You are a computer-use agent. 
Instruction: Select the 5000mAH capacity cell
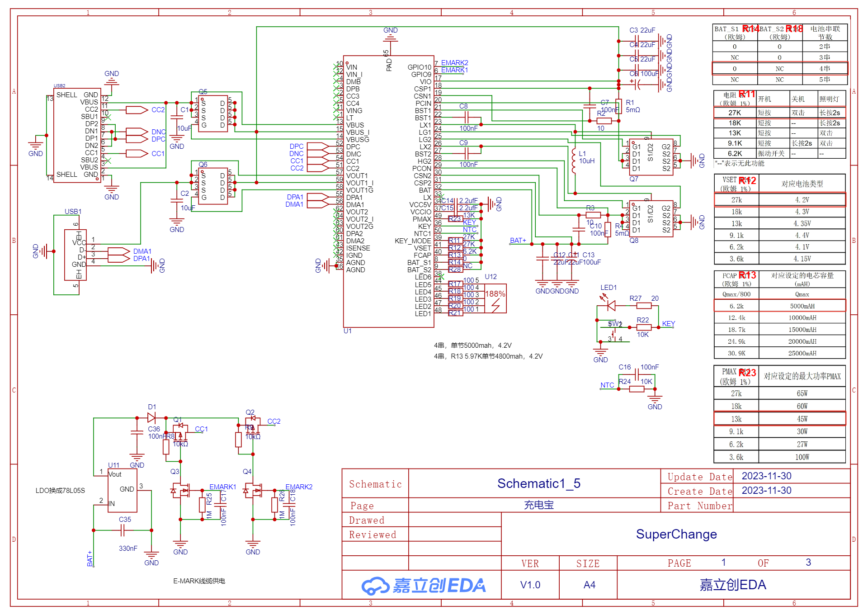pos(802,306)
